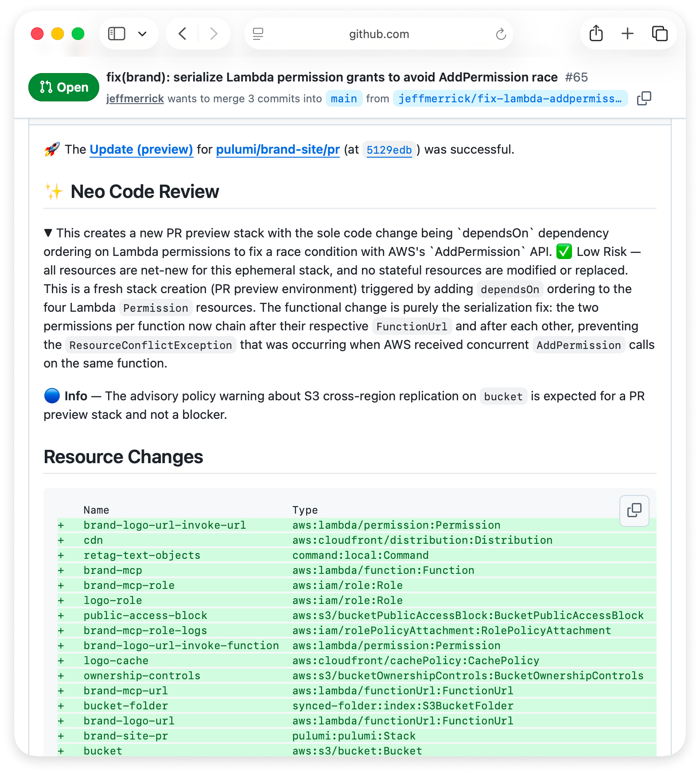
Task: Open the Share menu icon
Action: click(x=596, y=34)
